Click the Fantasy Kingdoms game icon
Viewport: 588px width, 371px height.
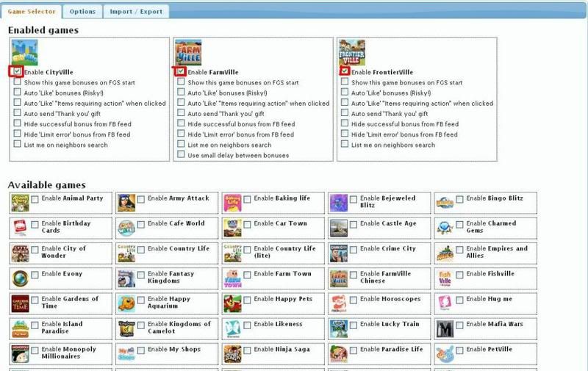(126, 278)
